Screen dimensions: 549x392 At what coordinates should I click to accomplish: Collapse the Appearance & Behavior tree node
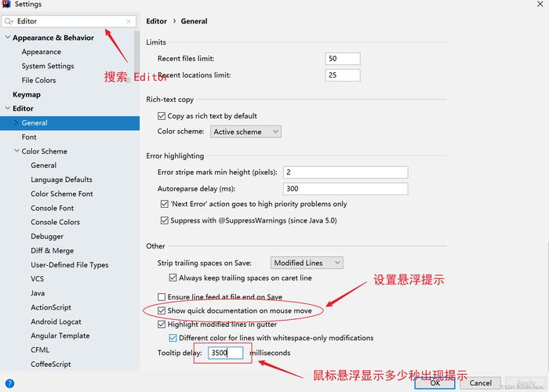(7, 37)
